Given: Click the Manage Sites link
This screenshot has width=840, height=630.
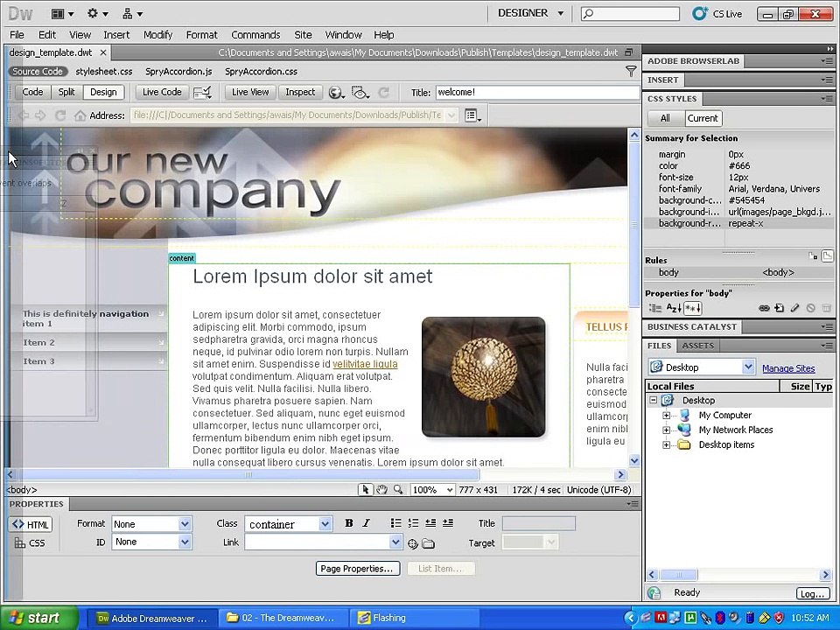Looking at the screenshot, I should [x=788, y=368].
